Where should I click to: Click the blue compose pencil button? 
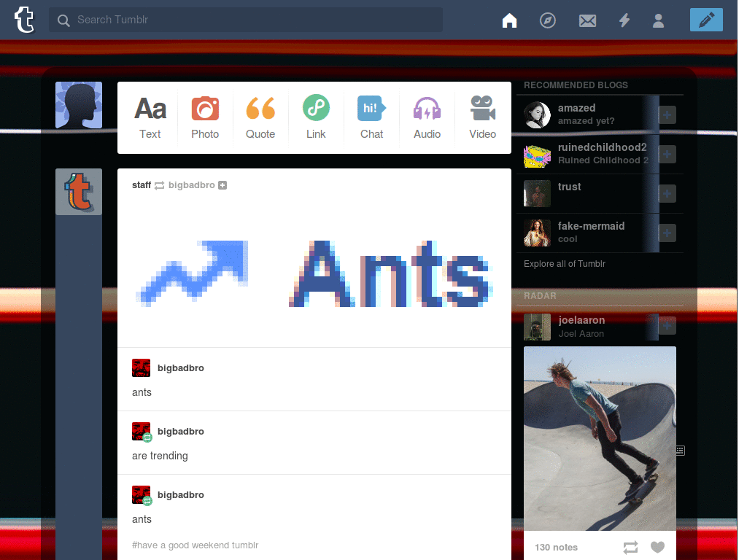pyautogui.click(x=706, y=20)
